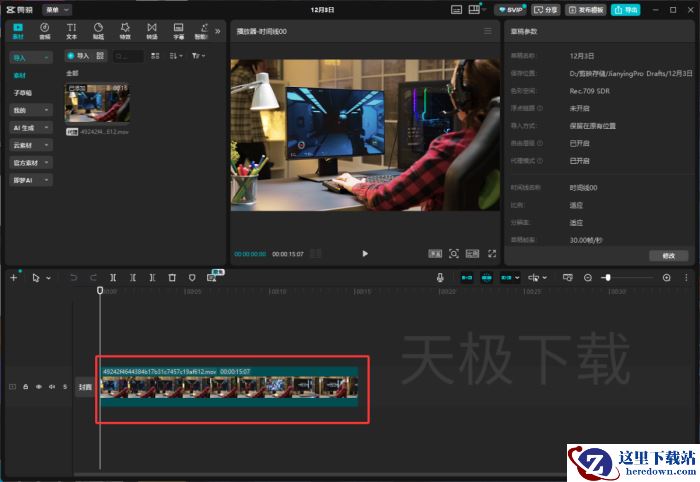700x482 pixels.
Task: Toggle main track magnet
Action: [x=467, y=278]
